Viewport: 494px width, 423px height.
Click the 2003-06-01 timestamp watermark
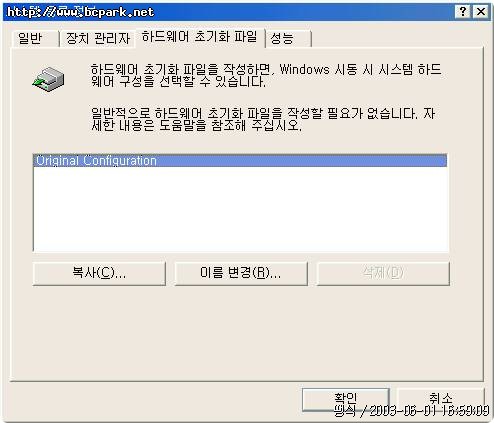coord(411,411)
